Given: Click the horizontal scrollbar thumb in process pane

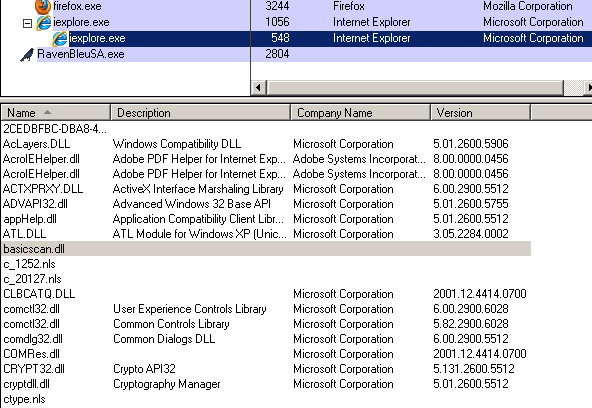Looking at the screenshot, I should (x=415, y=88).
